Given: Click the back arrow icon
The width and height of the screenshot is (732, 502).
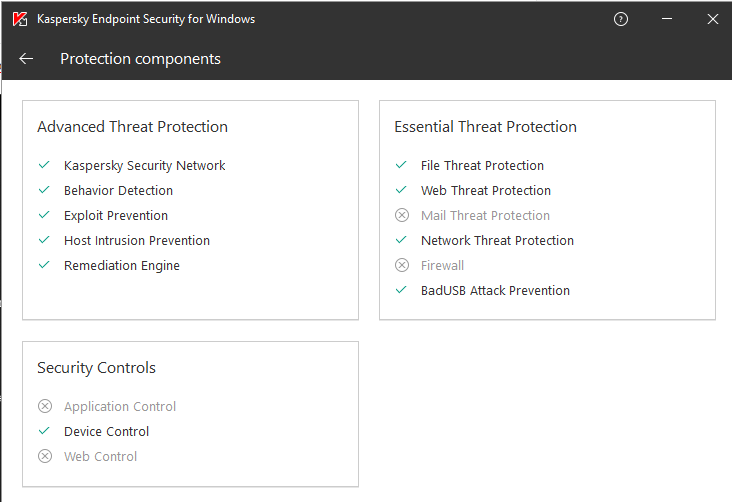Looking at the screenshot, I should click(26, 59).
